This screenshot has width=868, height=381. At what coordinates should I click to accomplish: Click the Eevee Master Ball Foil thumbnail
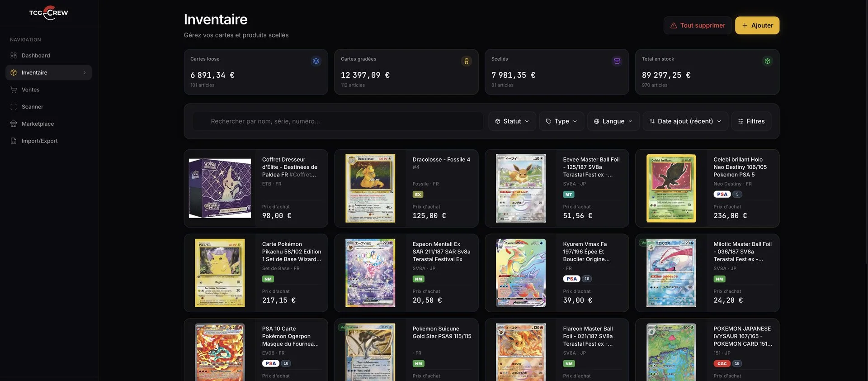pyautogui.click(x=521, y=188)
